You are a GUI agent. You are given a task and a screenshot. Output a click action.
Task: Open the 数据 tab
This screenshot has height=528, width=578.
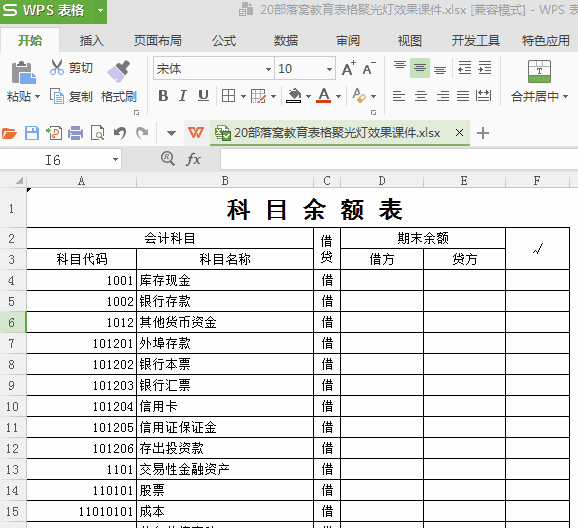tap(286, 40)
